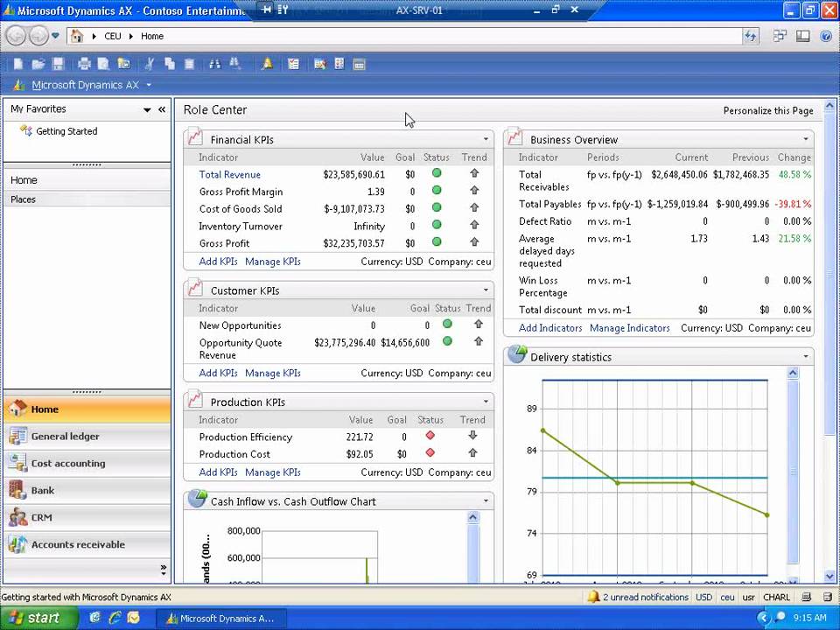Click the unread notifications bell icon

tap(592, 597)
